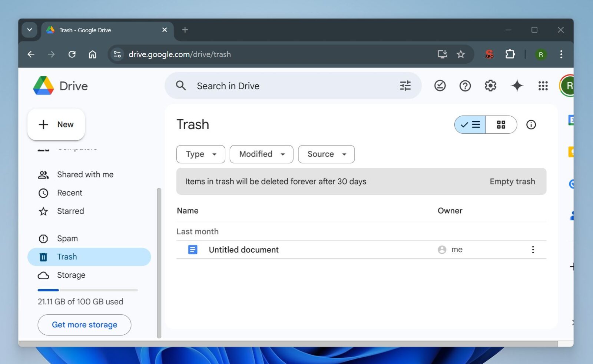Click the Get more storage button
593x364 pixels.
coord(84,325)
